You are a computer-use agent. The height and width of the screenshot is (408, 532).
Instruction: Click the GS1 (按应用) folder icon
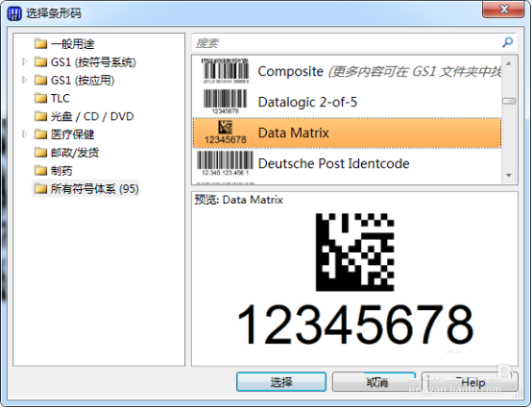(40, 81)
